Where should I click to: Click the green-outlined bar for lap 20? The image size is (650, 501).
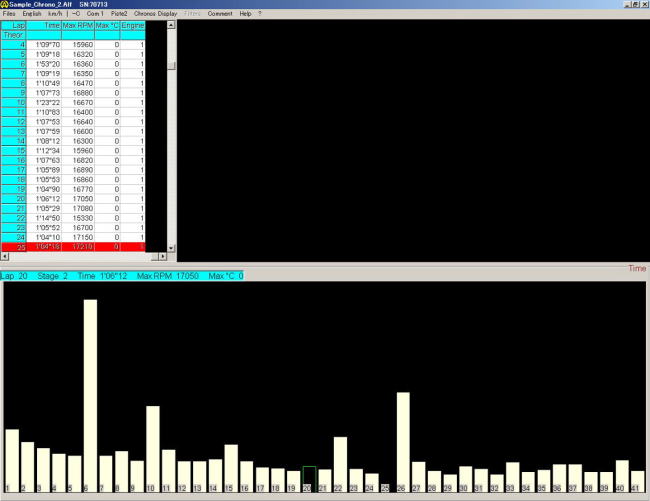[309, 479]
